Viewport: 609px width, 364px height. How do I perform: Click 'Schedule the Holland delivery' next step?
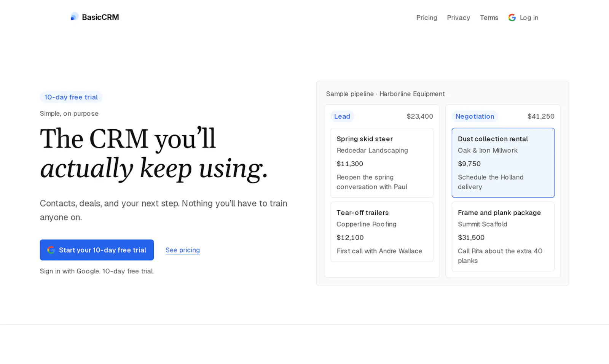[491, 182]
